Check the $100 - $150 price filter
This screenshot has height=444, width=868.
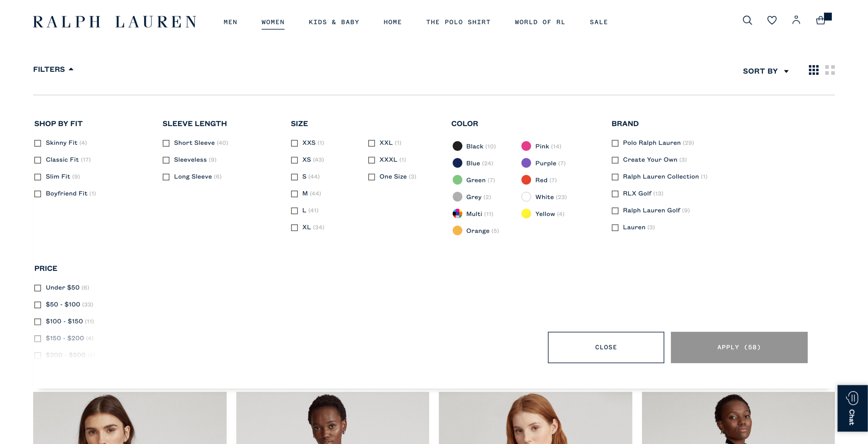(x=38, y=322)
